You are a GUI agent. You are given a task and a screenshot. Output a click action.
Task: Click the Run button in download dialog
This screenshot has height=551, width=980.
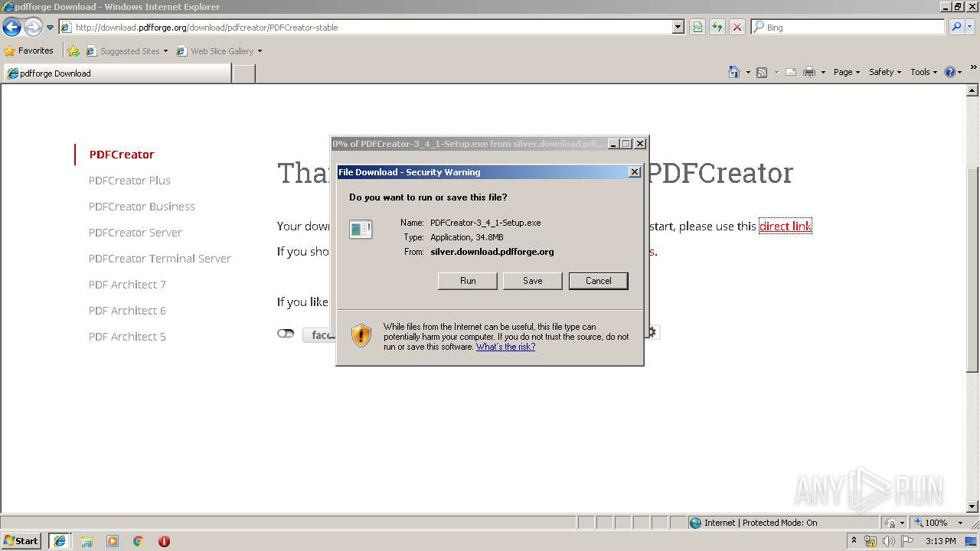pyautogui.click(x=468, y=281)
